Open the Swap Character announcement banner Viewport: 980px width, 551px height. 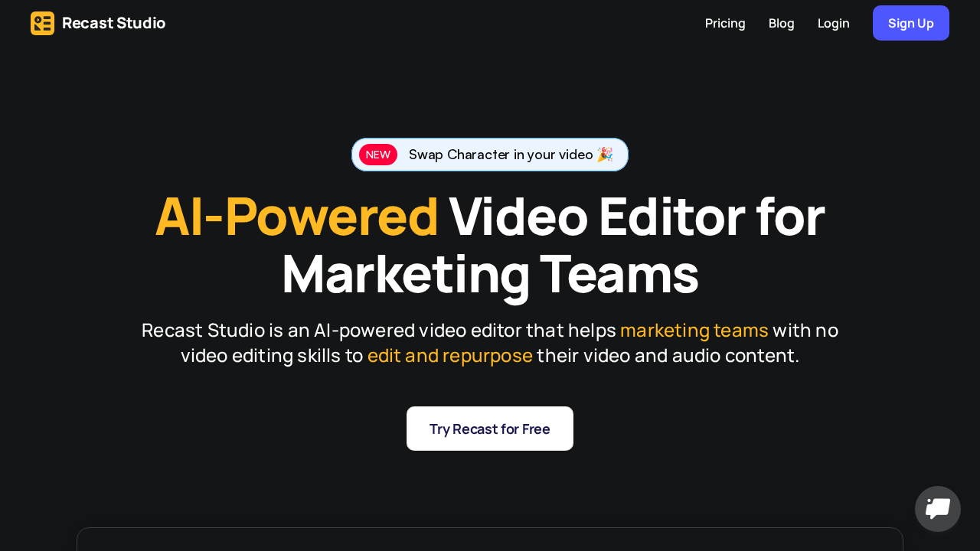coord(490,155)
